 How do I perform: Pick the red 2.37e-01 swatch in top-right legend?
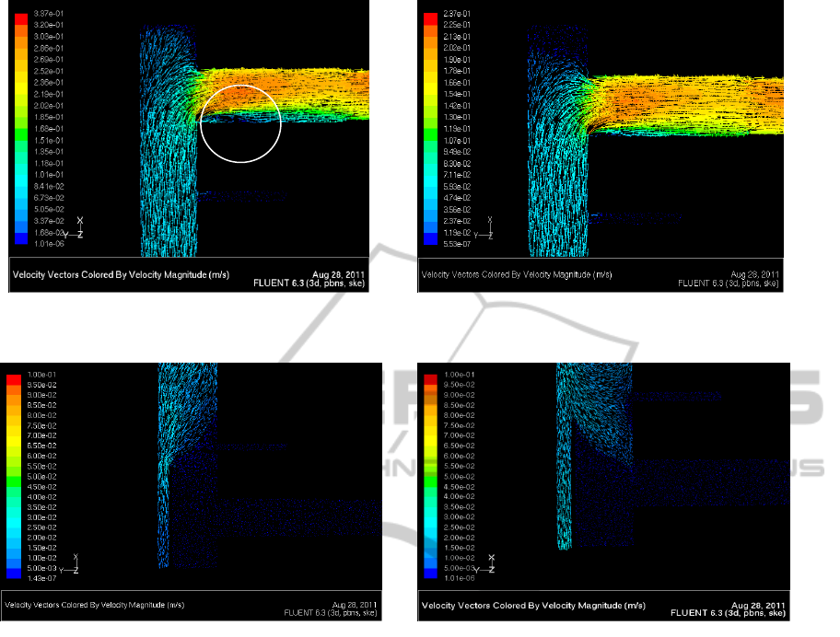coord(429,15)
